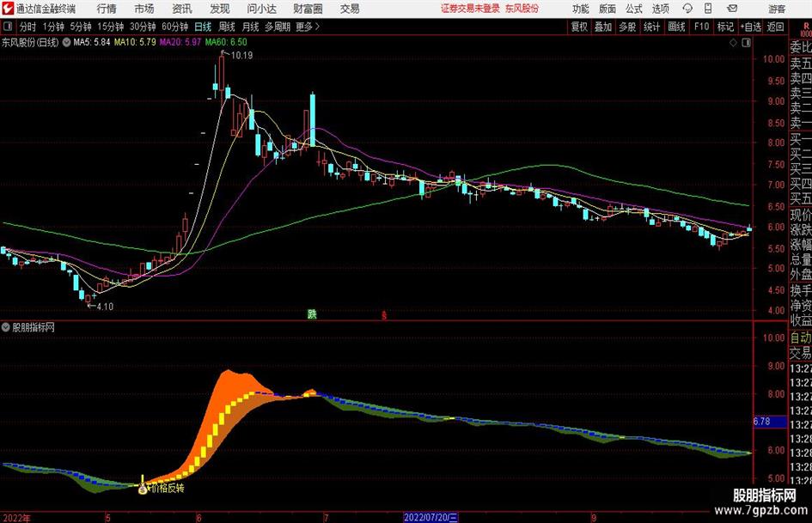The image size is (812, 523).
Task: Add stock with +自选 button
Action: 750,27
